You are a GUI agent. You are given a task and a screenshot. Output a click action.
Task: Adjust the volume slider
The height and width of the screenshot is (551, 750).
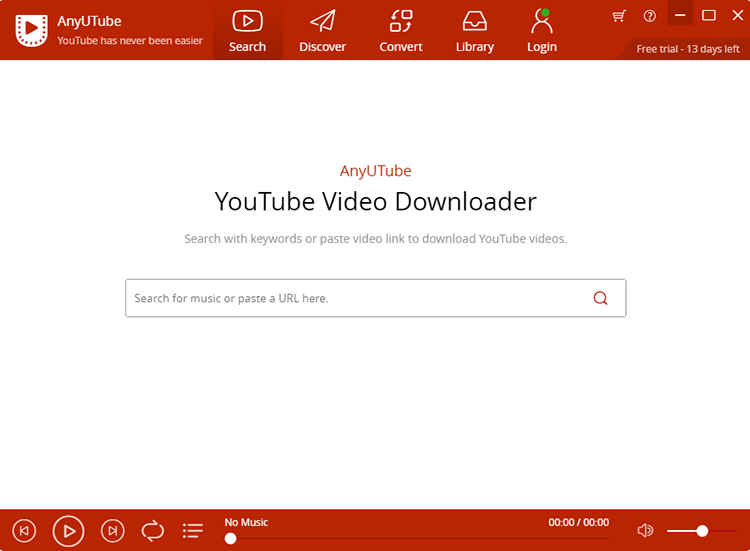coord(702,530)
